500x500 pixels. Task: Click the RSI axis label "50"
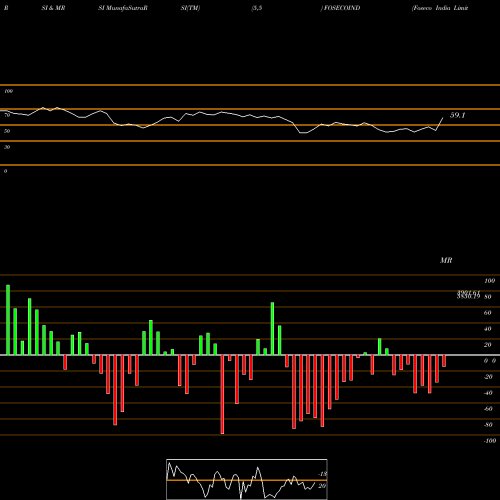[7, 131]
